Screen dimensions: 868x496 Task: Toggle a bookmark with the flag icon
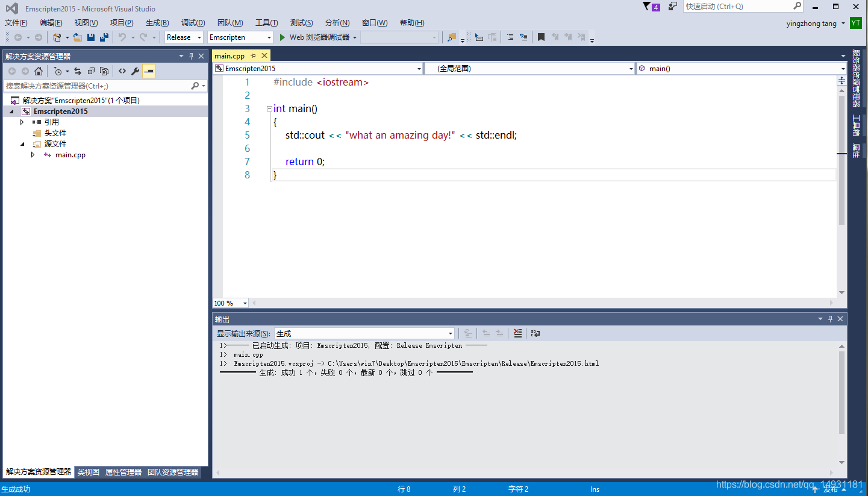(x=540, y=37)
